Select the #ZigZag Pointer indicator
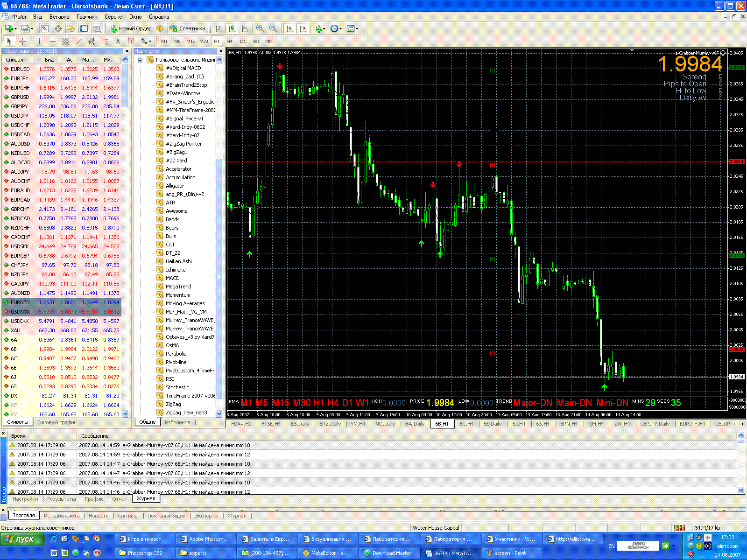 click(x=183, y=144)
